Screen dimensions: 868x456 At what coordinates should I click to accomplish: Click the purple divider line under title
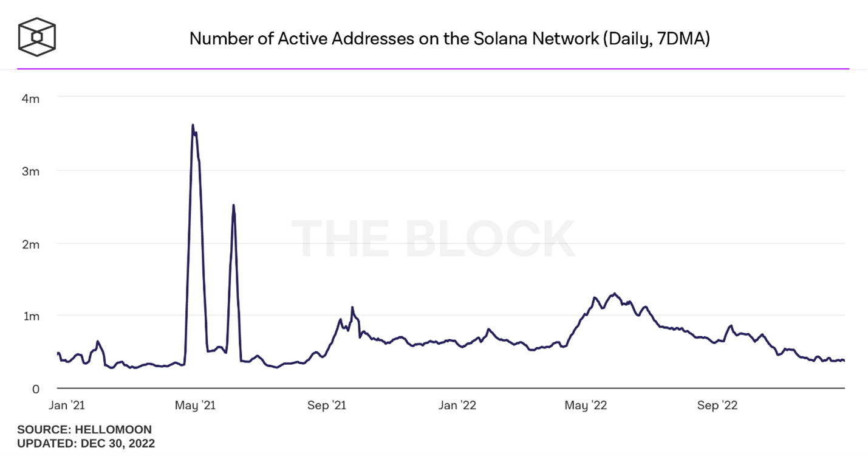point(433,69)
